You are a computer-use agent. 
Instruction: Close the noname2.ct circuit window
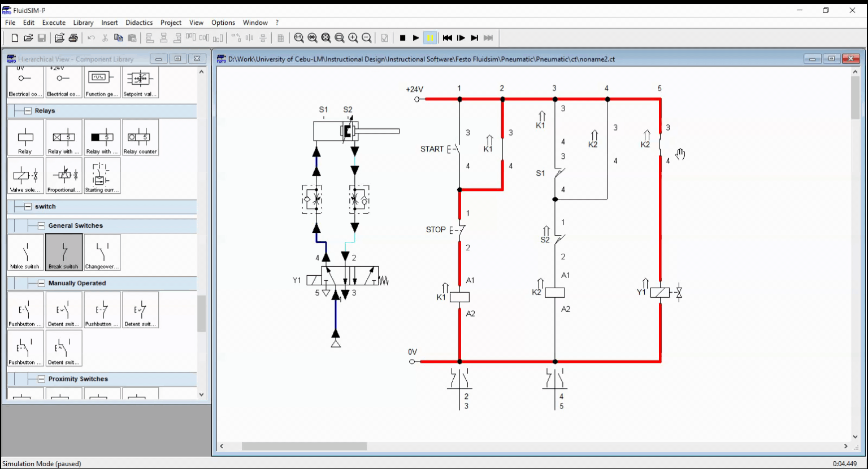(x=851, y=59)
